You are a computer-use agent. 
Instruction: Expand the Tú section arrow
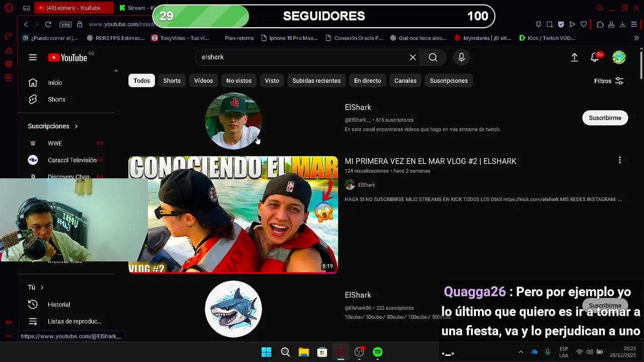pyautogui.click(x=42, y=288)
